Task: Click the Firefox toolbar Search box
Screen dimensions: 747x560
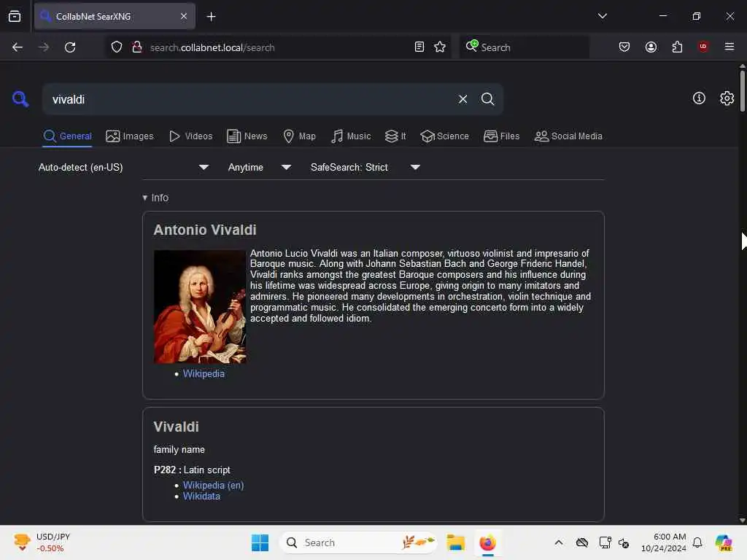Action: tap(524, 47)
